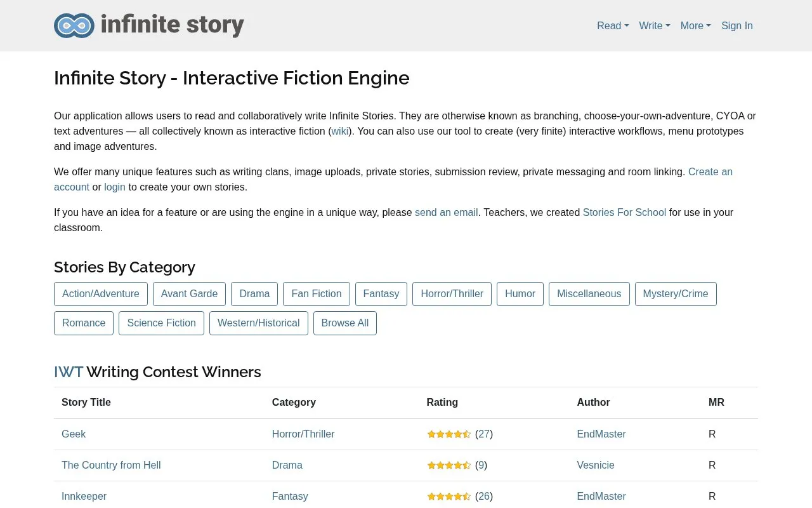Viewport: 812px width, 508px height.
Task: Click the Infinite Story infinity logo icon
Action: point(74,25)
